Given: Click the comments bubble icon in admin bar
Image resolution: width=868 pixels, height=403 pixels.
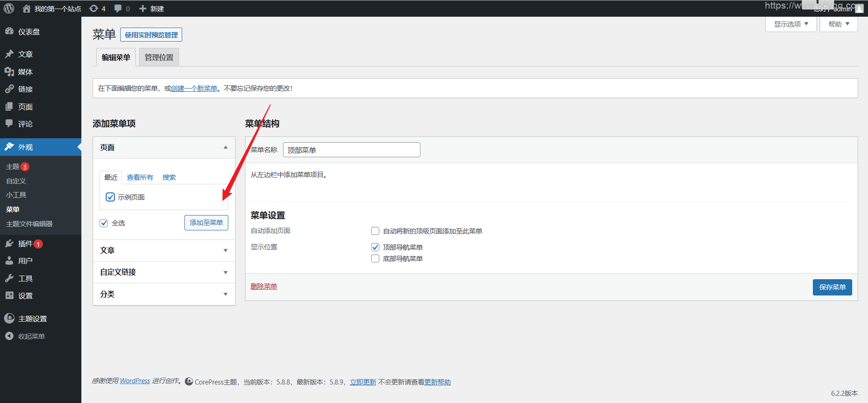Looking at the screenshot, I should [118, 9].
